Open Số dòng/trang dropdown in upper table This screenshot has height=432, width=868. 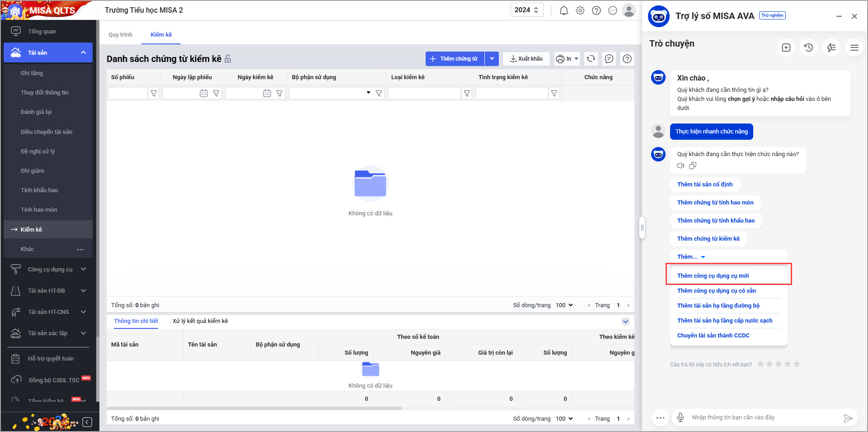coord(564,305)
